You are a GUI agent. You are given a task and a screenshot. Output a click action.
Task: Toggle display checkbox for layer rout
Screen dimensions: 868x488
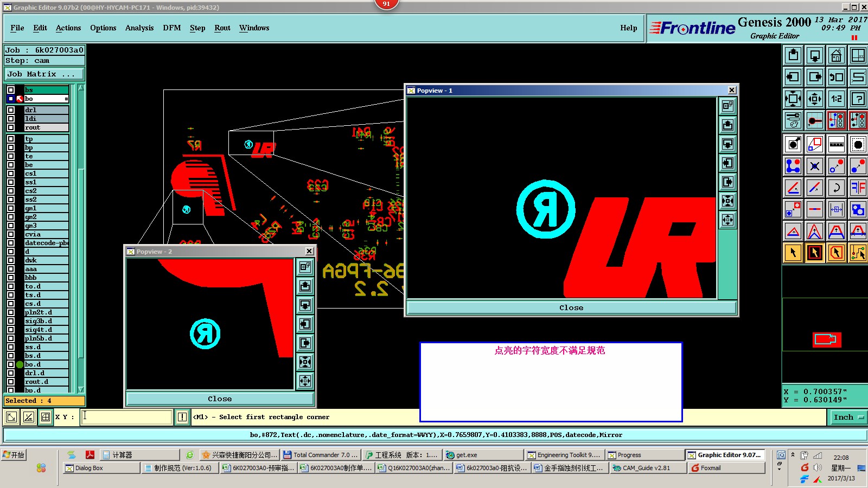[11, 127]
